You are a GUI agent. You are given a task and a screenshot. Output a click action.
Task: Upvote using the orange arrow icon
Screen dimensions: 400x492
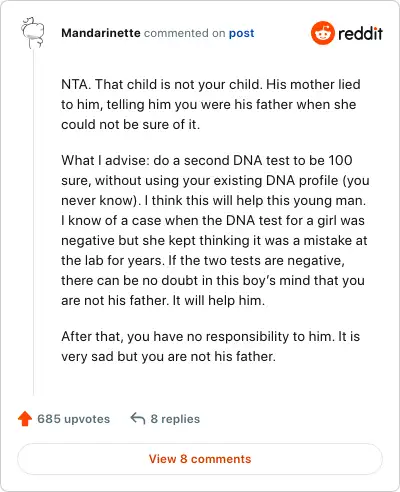click(25, 419)
